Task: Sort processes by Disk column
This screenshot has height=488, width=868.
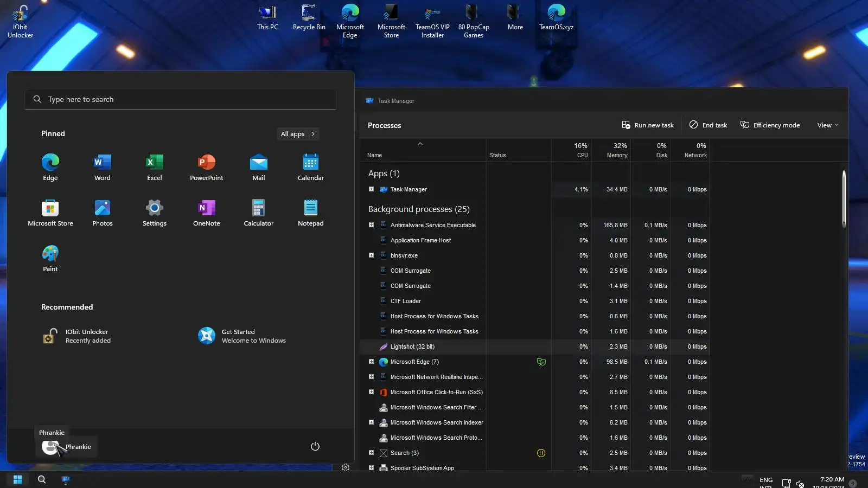Action: pos(650,150)
